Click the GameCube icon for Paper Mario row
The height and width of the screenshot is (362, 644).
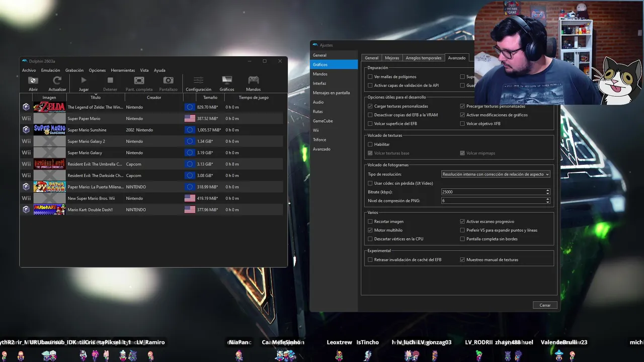pyautogui.click(x=26, y=187)
